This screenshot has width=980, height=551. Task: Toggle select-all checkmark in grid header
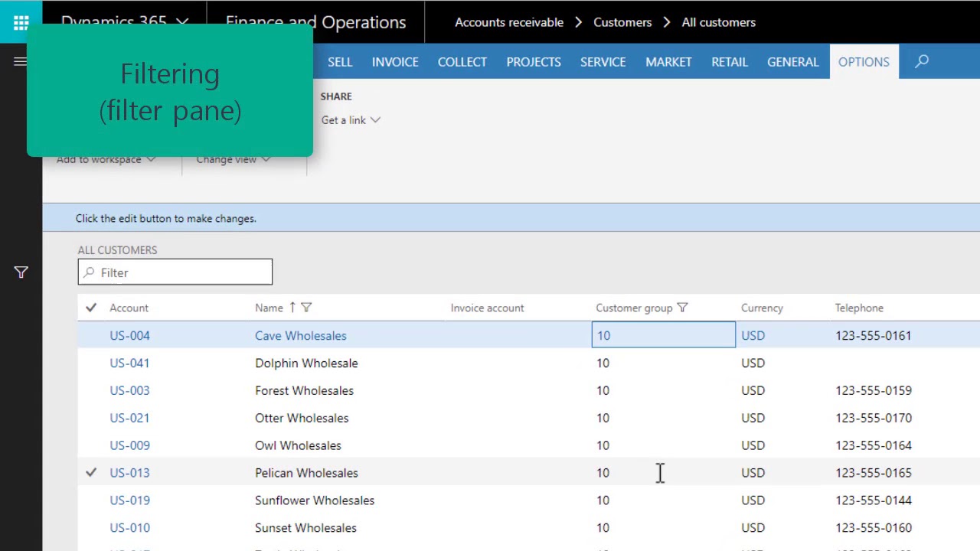tap(91, 308)
